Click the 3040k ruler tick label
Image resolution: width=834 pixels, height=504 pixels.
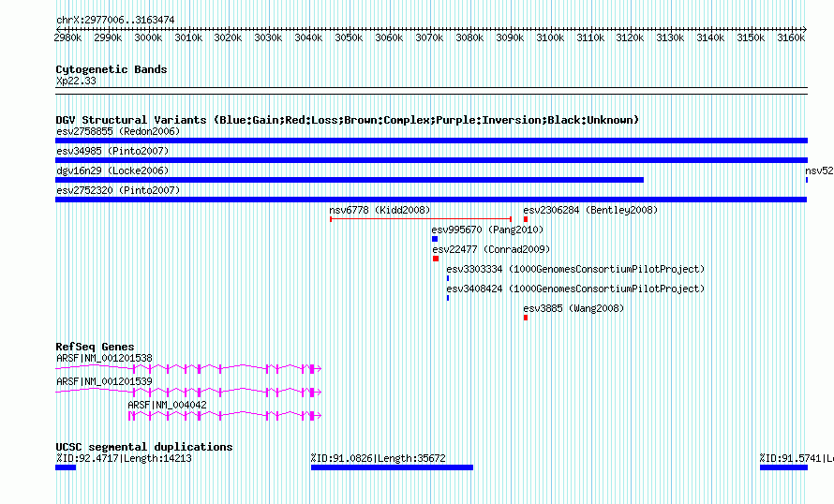(308, 37)
